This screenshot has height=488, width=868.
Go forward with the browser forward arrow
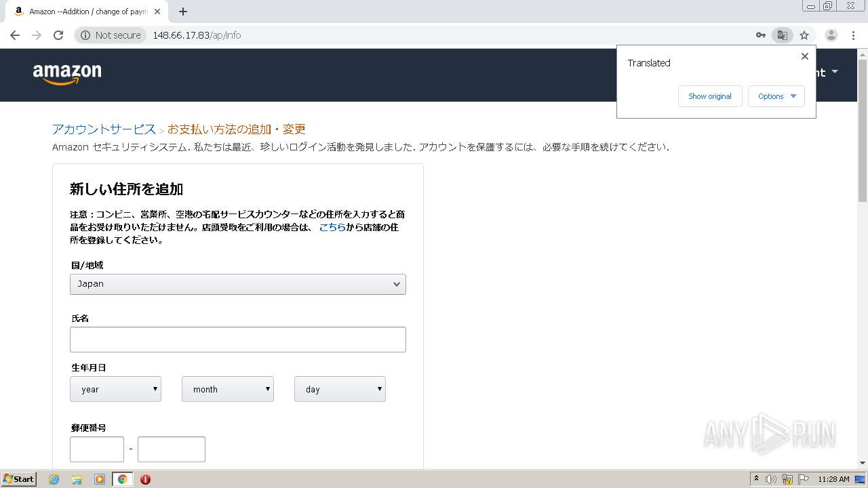37,35
